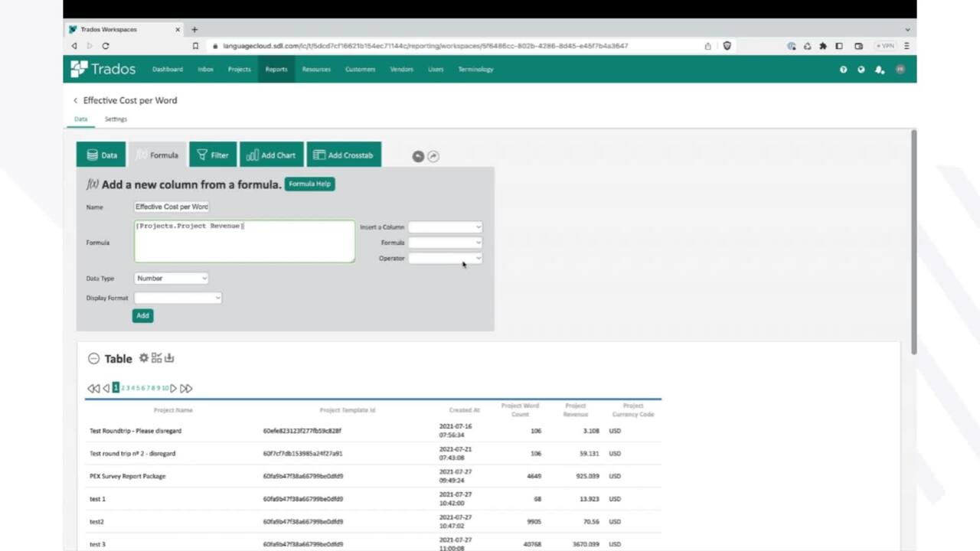The height and width of the screenshot is (551, 980).
Task: Expand browser tab search chevron
Action: pyautogui.click(x=907, y=29)
